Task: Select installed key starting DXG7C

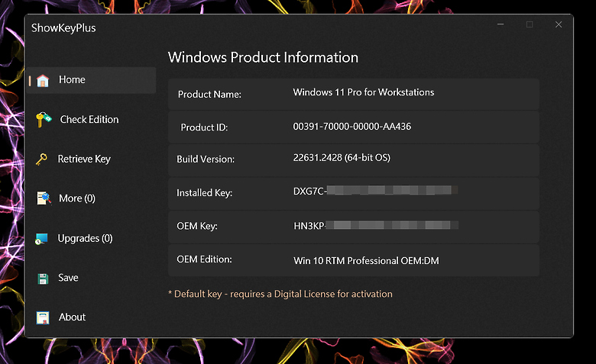Action: pyautogui.click(x=375, y=191)
